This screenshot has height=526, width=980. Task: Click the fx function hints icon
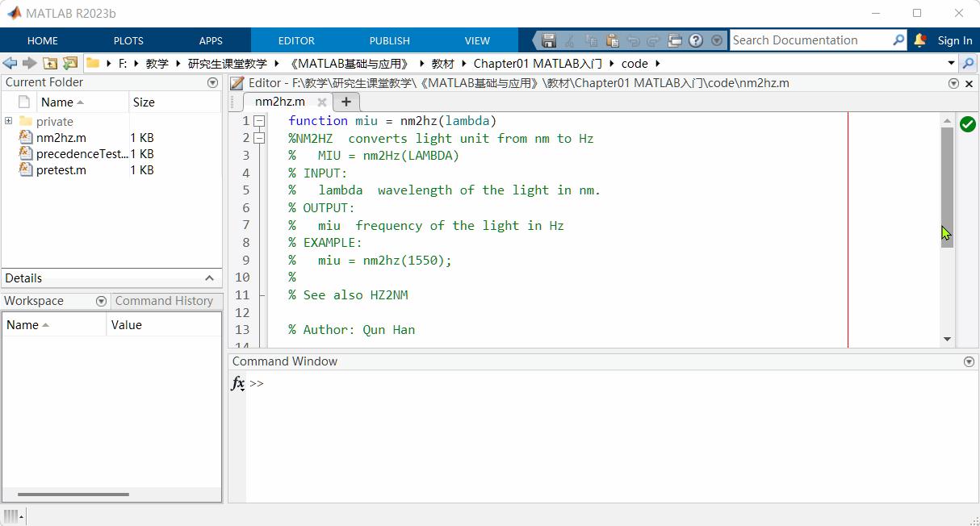[x=237, y=383]
